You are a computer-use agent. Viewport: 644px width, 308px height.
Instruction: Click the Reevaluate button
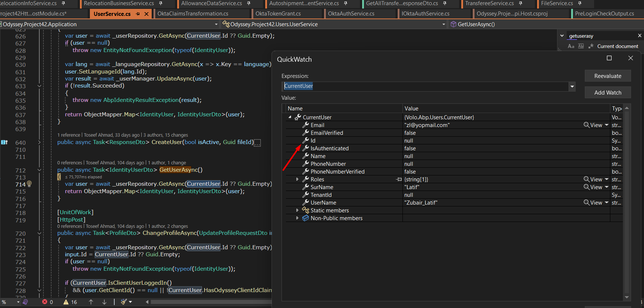[607, 76]
